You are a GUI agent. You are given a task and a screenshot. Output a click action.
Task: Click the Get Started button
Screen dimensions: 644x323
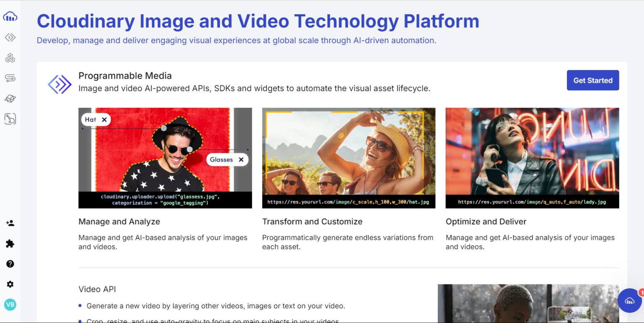point(593,80)
